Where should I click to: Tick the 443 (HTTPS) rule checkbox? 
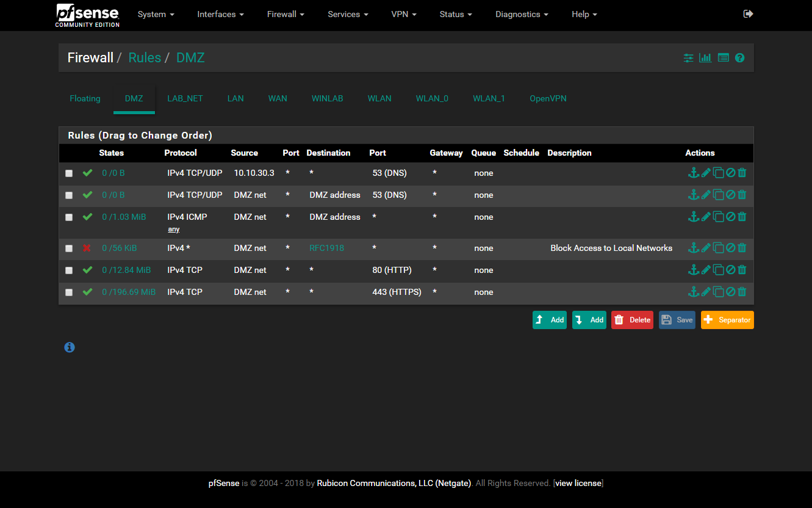point(69,292)
